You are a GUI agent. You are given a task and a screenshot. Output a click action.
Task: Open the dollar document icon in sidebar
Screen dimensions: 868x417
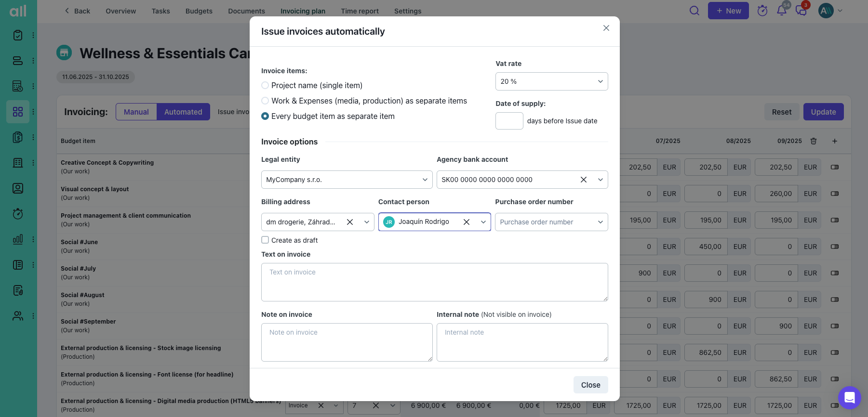(18, 137)
